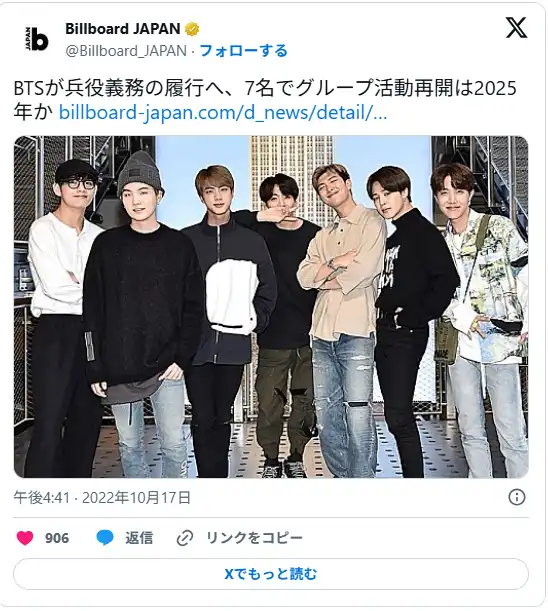Click the @Billboard_JAPAN handle
This screenshot has height=611, width=548.
(x=126, y=51)
